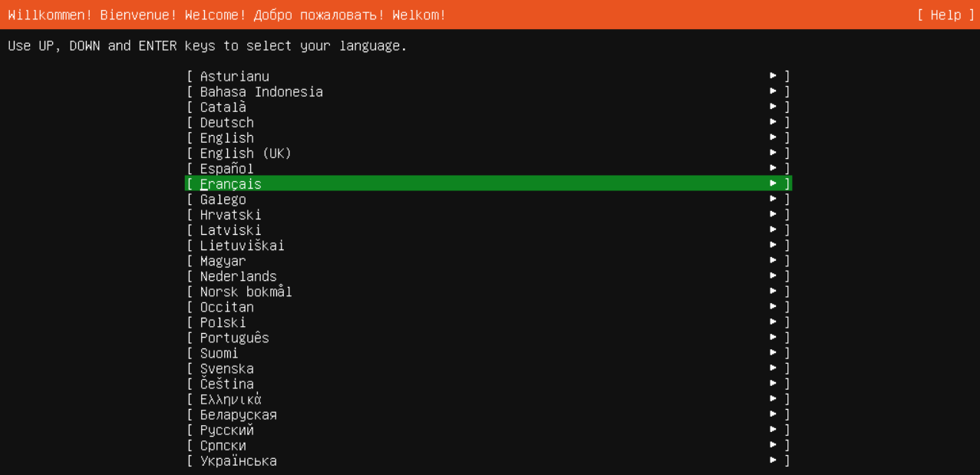Pick Svenska as installer language
The height and width of the screenshot is (475, 980).
pyautogui.click(x=226, y=368)
